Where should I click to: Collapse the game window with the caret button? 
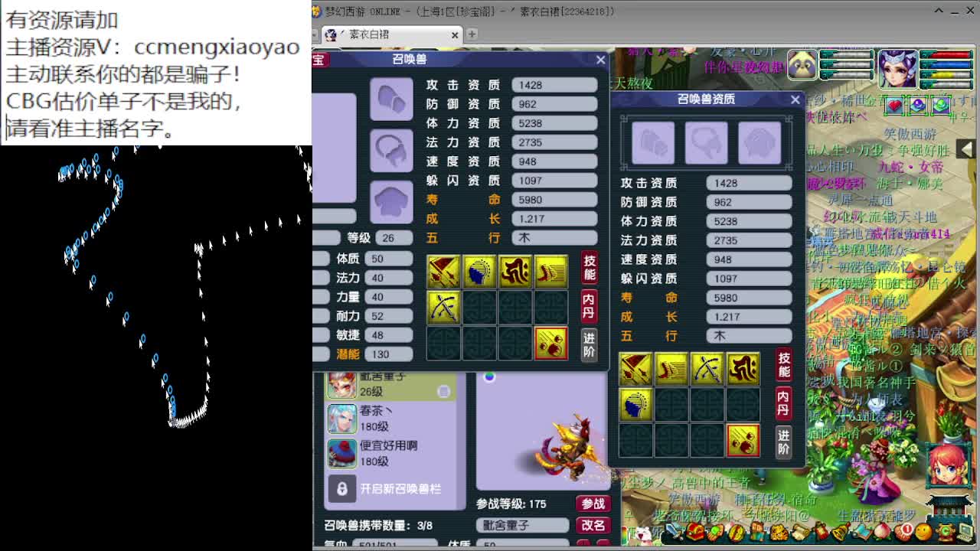pos(939,11)
